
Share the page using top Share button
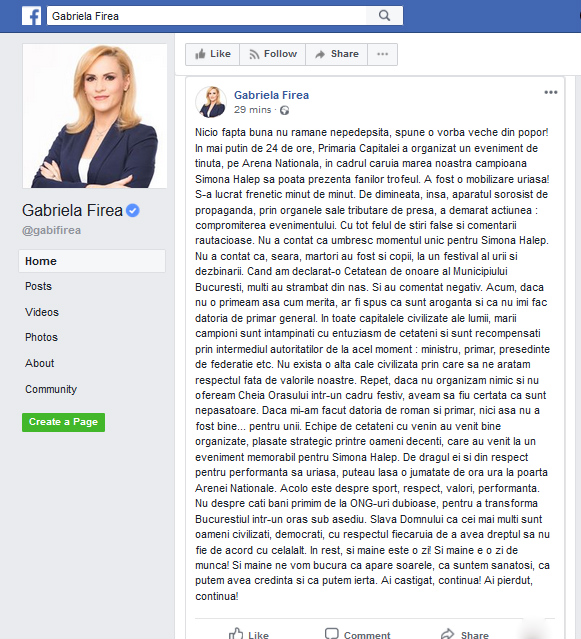(x=337, y=54)
